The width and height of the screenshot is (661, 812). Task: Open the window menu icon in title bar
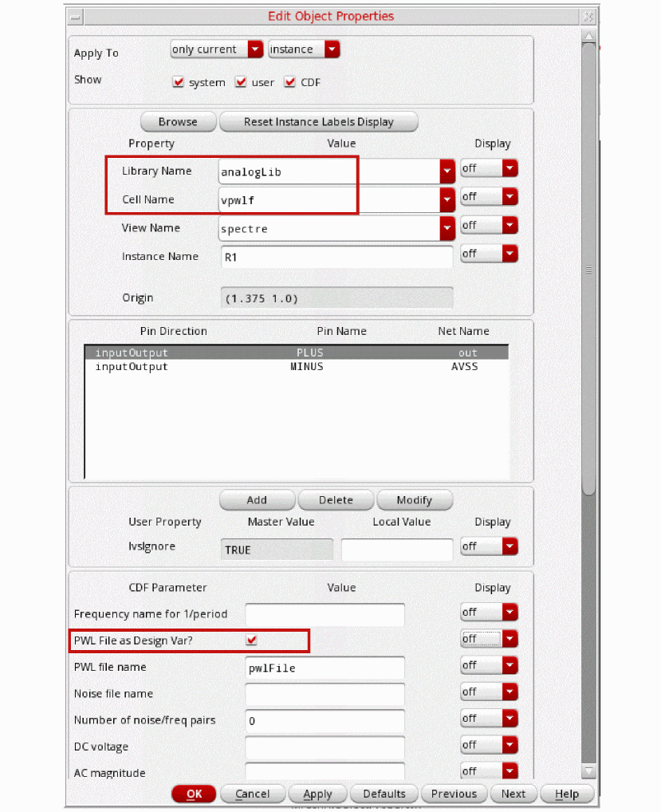[75, 16]
